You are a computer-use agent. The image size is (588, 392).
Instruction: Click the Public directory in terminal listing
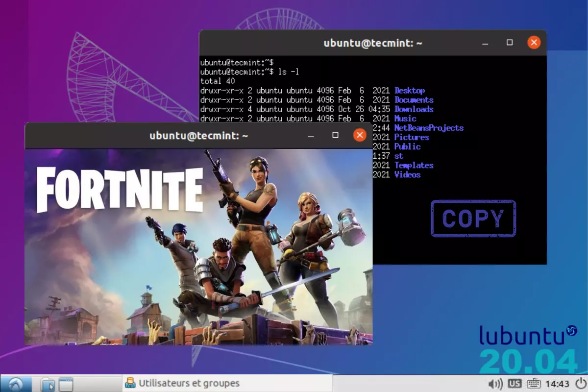(408, 147)
